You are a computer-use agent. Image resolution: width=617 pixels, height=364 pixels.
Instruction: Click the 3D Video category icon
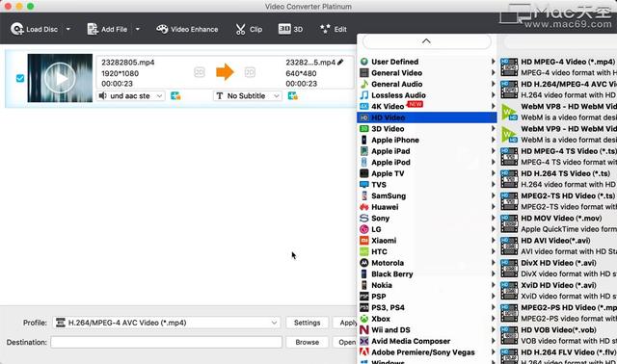tap(364, 128)
